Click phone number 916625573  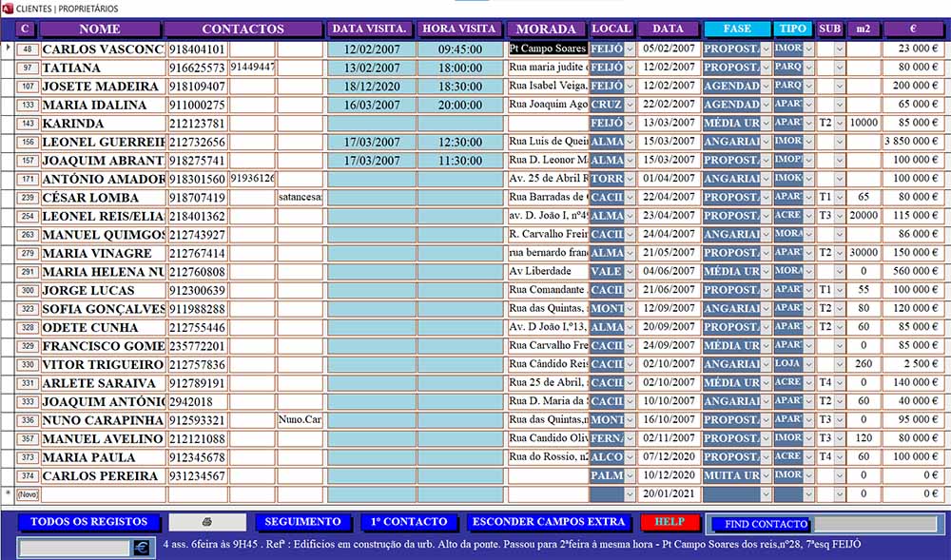(197, 68)
